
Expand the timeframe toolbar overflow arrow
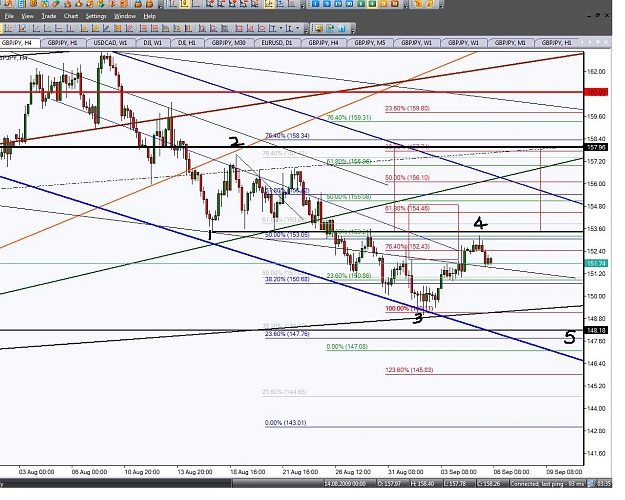click(x=406, y=6)
